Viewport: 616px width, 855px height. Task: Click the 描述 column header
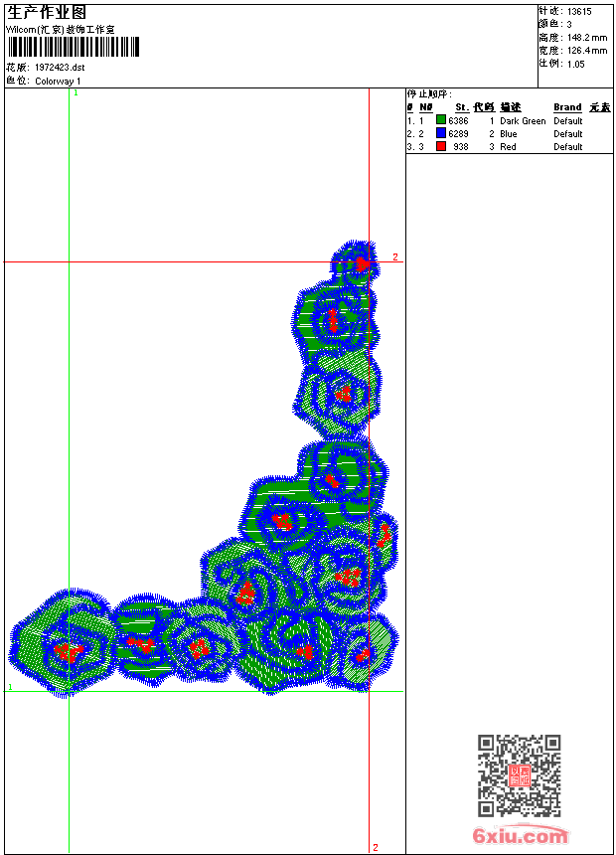[511, 107]
